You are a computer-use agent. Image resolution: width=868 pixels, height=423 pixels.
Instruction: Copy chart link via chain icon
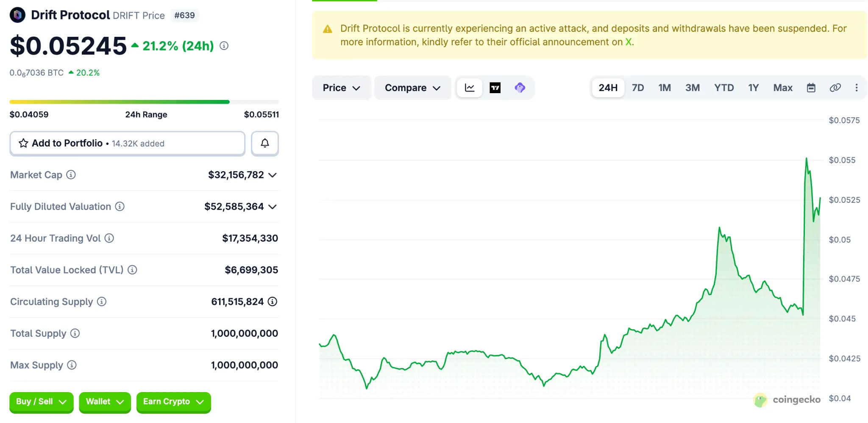click(x=835, y=88)
